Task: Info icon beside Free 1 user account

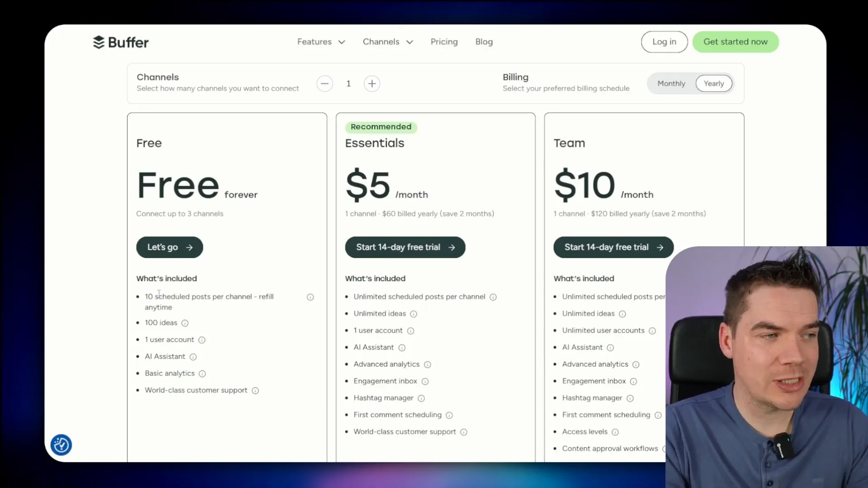Action: 202,340
